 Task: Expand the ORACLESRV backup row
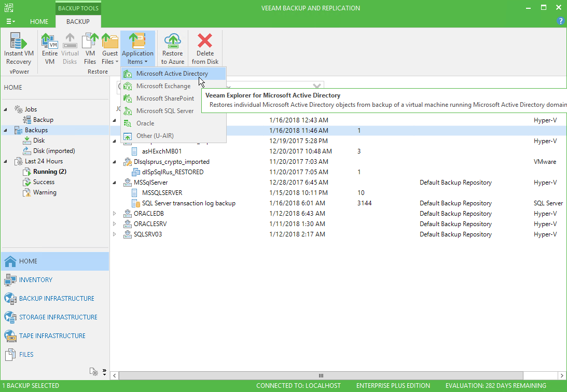click(114, 224)
